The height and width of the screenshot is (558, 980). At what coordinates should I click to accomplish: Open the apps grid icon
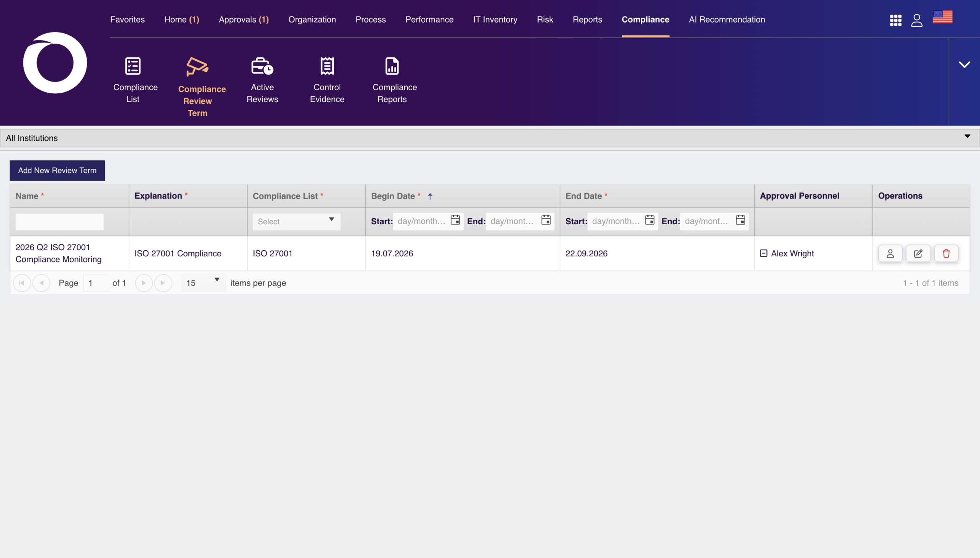click(x=895, y=20)
